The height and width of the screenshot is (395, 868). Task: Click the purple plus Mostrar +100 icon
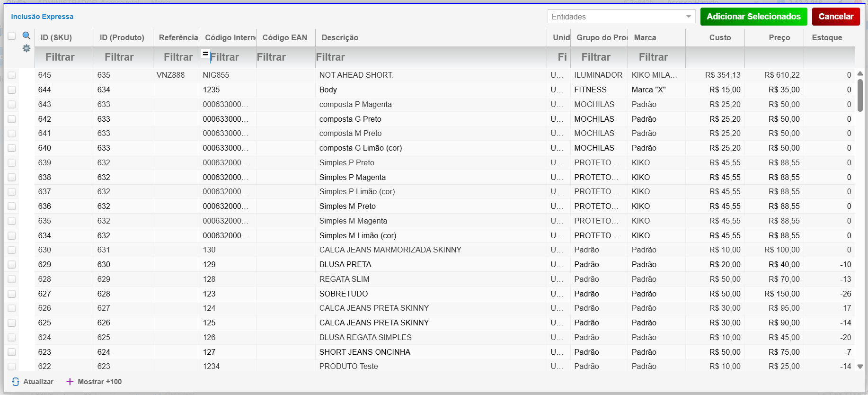(70, 382)
